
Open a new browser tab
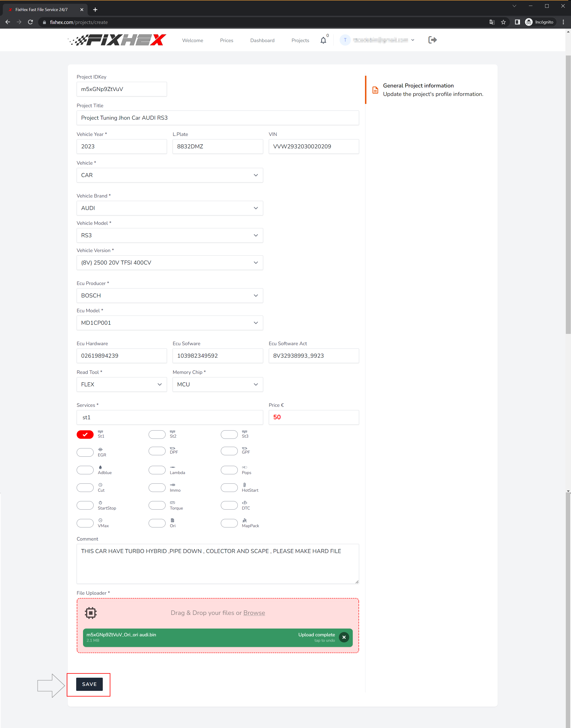point(95,10)
